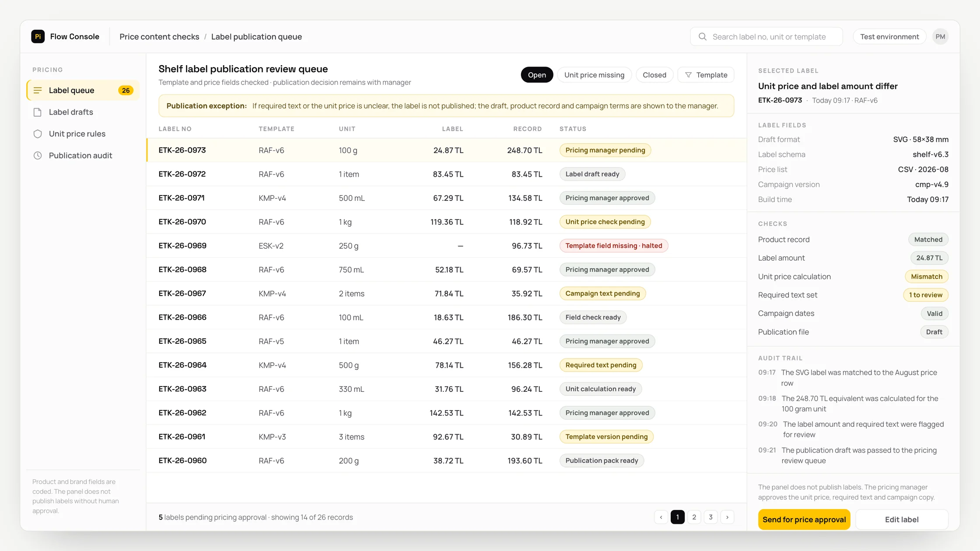Open Label queue in sidebar
This screenshot has width=980, height=551.
83,91
